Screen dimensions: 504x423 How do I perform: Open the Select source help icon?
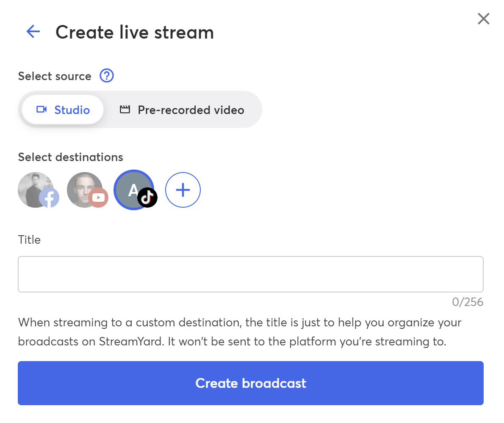(x=107, y=76)
